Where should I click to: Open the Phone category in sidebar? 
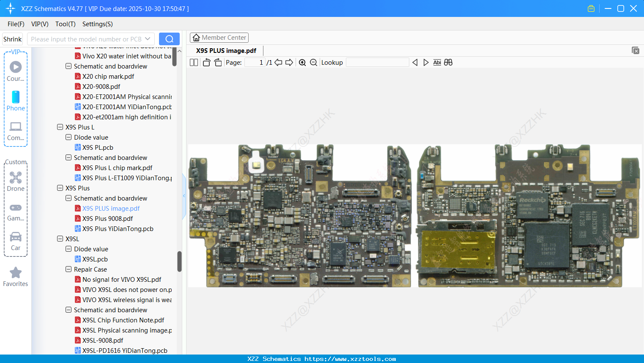[16, 101]
